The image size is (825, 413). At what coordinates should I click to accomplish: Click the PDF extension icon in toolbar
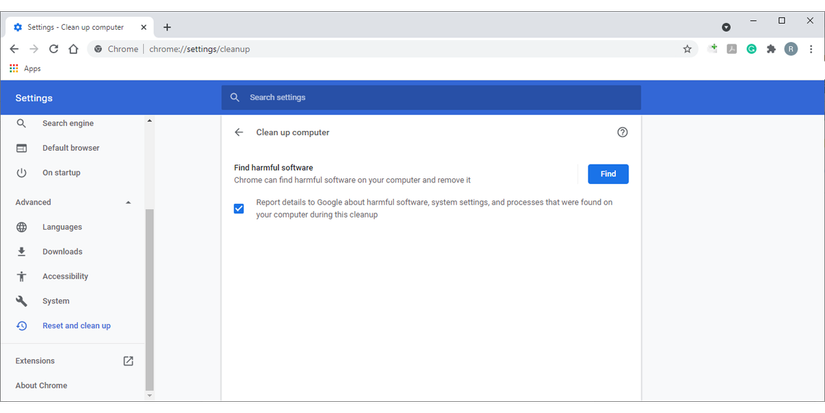pos(731,49)
